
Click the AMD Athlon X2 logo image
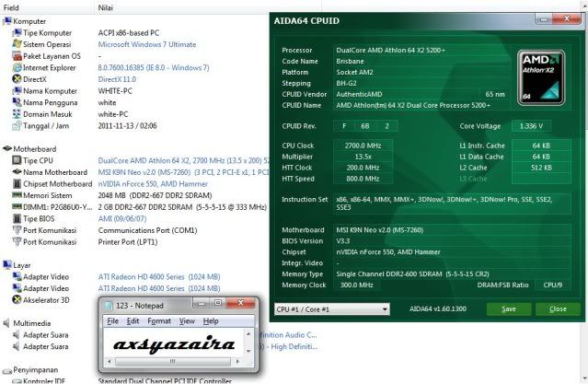541,77
